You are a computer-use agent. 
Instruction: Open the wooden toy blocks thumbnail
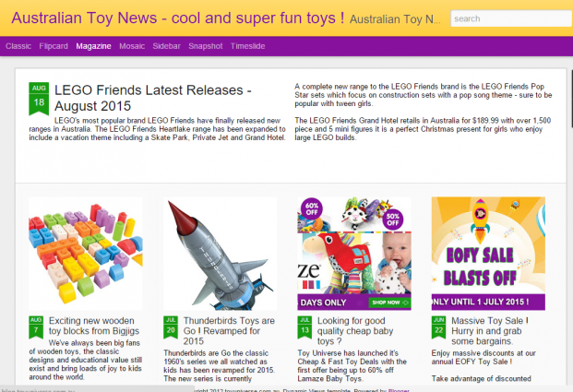[85, 254]
